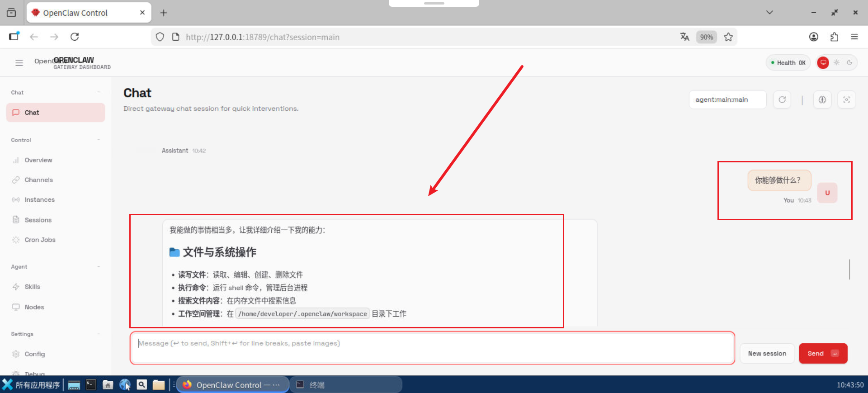Open the extensions puzzle icon
This screenshot has width=868, height=393.
pyautogui.click(x=834, y=37)
